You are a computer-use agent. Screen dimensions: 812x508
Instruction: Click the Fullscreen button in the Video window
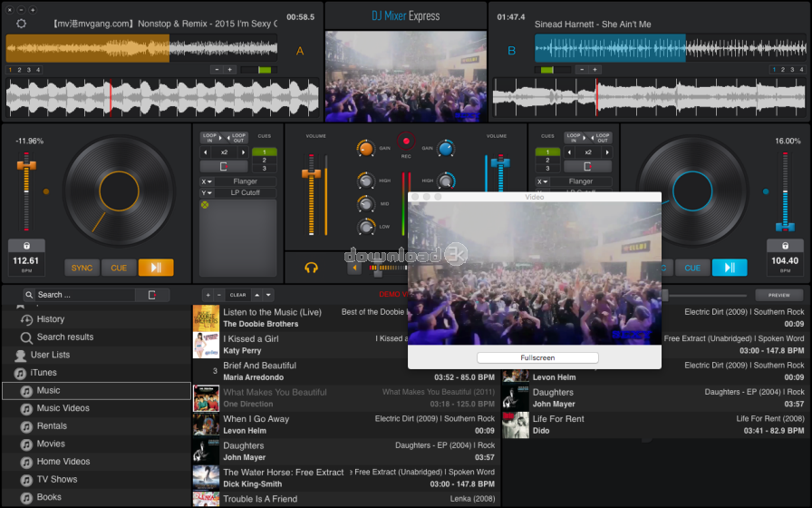(537, 357)
